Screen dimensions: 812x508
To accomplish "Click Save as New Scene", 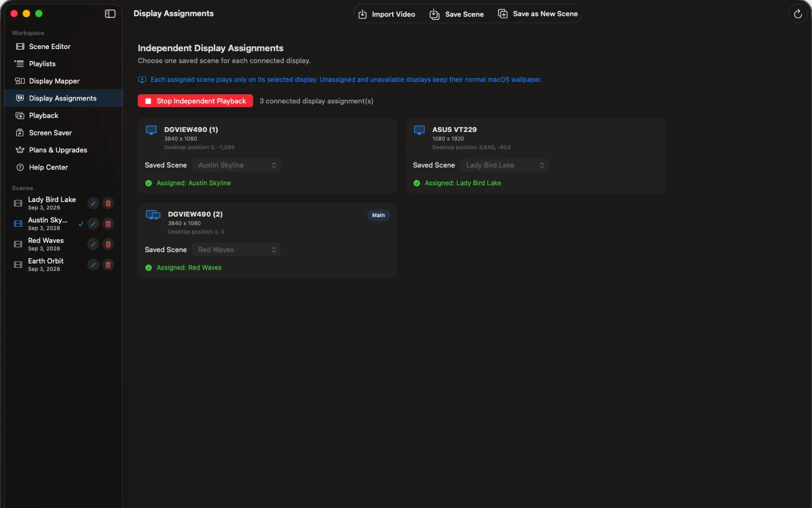I will tap(538, 14).
